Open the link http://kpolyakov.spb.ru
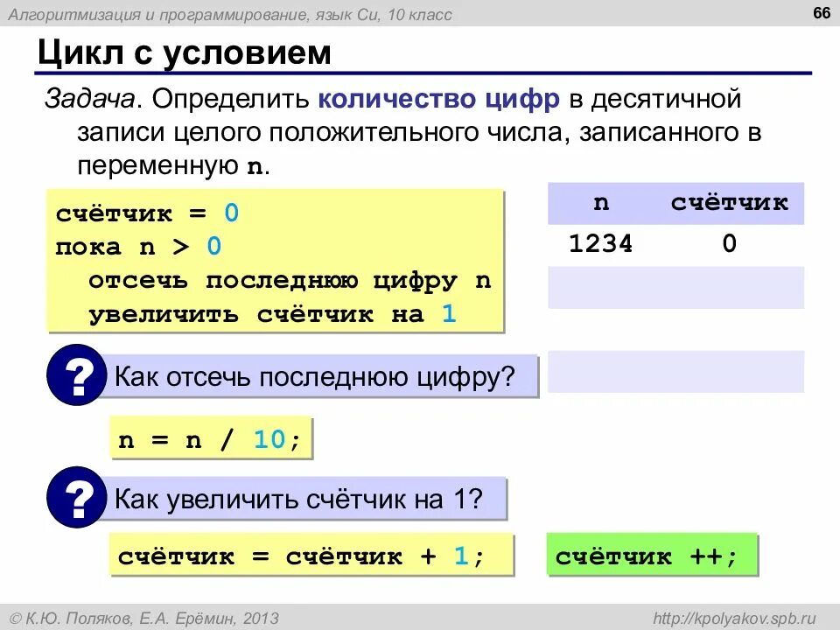 [734, 619]
